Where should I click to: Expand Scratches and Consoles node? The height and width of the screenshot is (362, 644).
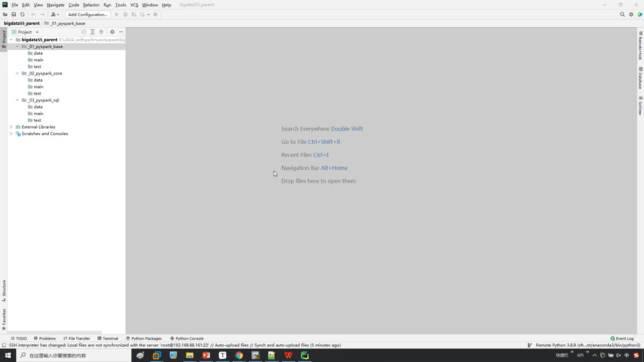[x=11, y=134]
